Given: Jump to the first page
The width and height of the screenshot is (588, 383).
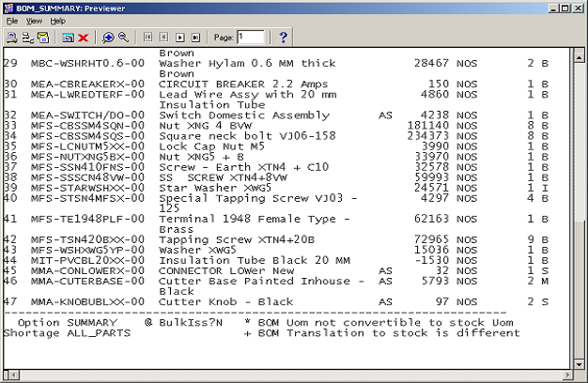Looking at the screenshot, I should (x=148, y=38).
